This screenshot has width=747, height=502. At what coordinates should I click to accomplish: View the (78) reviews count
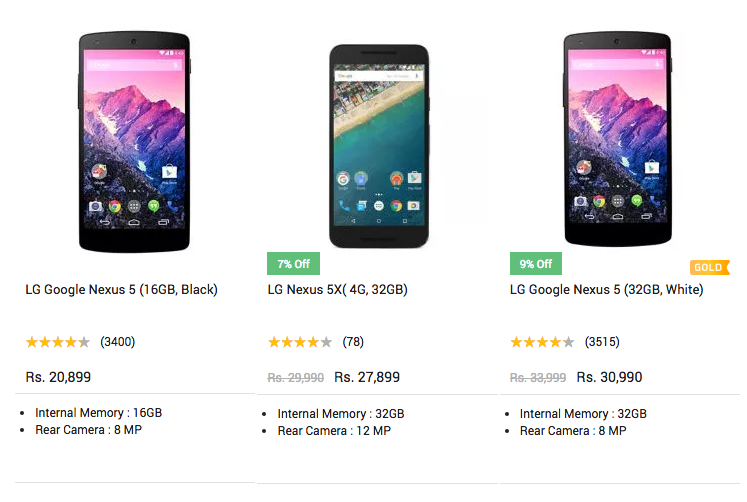coord(353,342)
